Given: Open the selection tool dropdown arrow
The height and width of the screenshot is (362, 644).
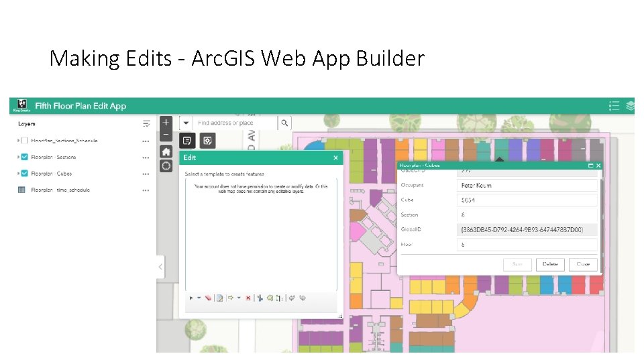Looking at the screenshot, I should 199,298.
